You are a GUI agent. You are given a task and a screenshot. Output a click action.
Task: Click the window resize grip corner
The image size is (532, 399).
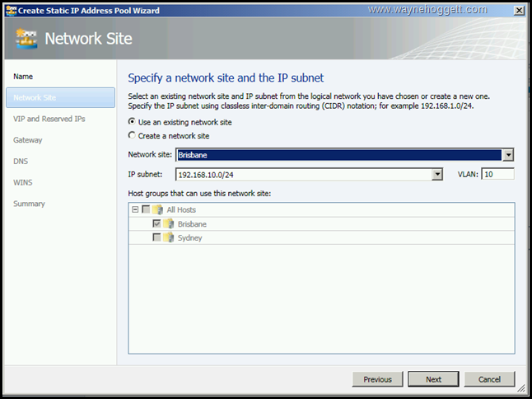pos(520,387)
